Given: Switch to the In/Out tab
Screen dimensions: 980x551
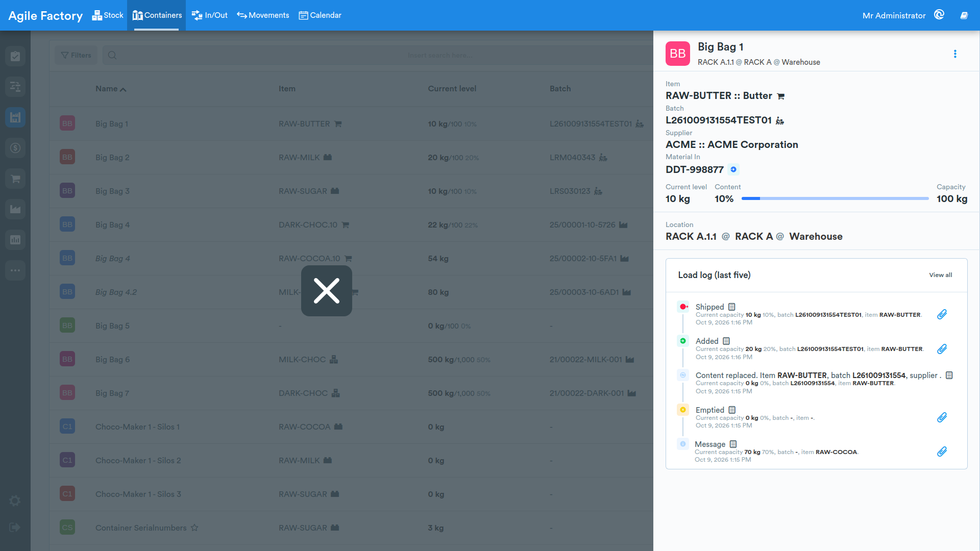Looking at the screenshot, I should click(210, 15).
